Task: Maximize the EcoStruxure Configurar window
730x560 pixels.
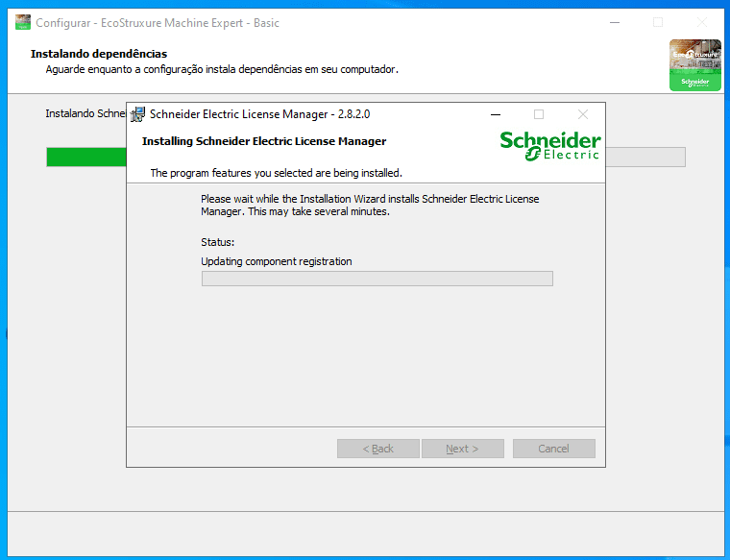Action: point(658,22)
